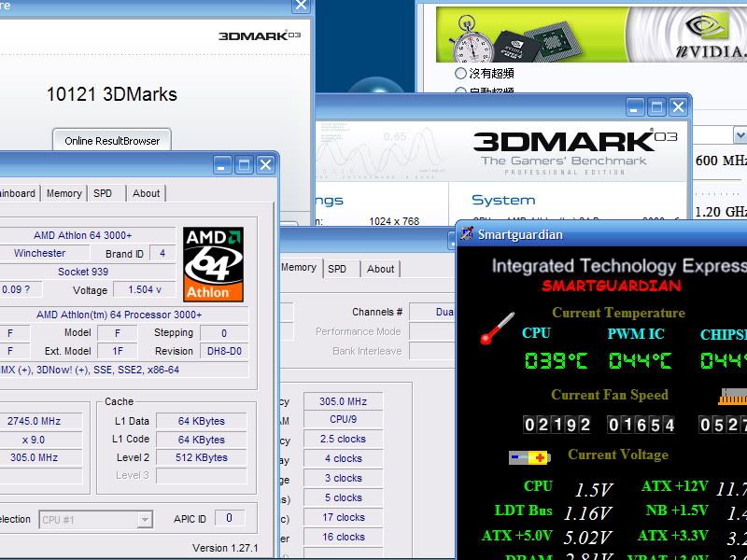This screenshot has width=747, height=560.
Task: Click the 02192 fan speed counter
Action: coord(557,425)
